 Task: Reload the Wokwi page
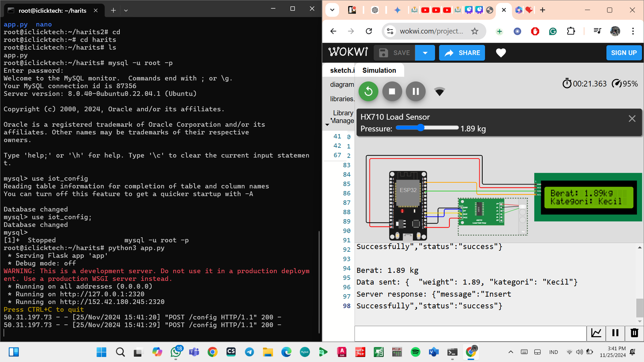tap(369, 31)
